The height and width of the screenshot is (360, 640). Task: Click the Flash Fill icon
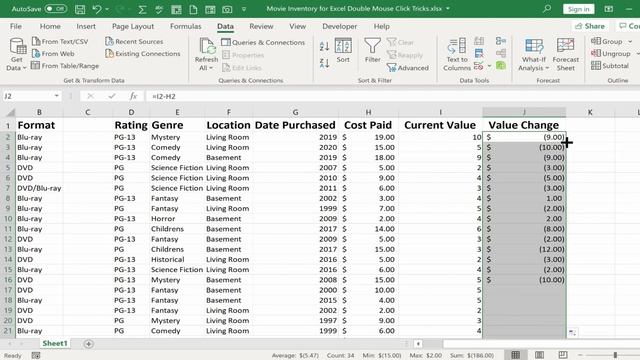(479, 41)
